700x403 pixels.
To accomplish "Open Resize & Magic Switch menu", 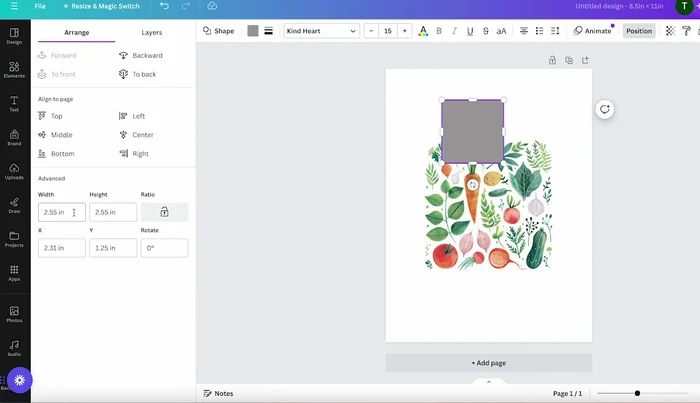I will tap(102, 6).
